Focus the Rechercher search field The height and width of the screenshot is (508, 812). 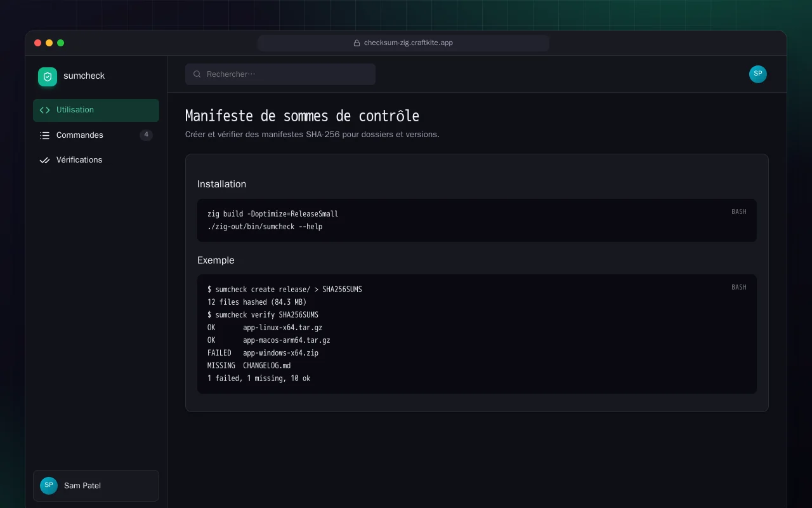click(280, 74)
